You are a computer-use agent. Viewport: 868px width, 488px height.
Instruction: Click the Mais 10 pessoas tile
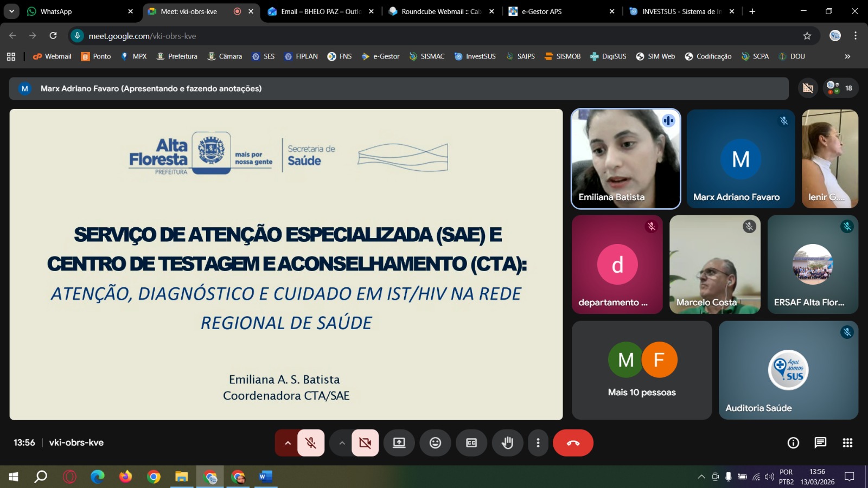(x=642, y=370)
